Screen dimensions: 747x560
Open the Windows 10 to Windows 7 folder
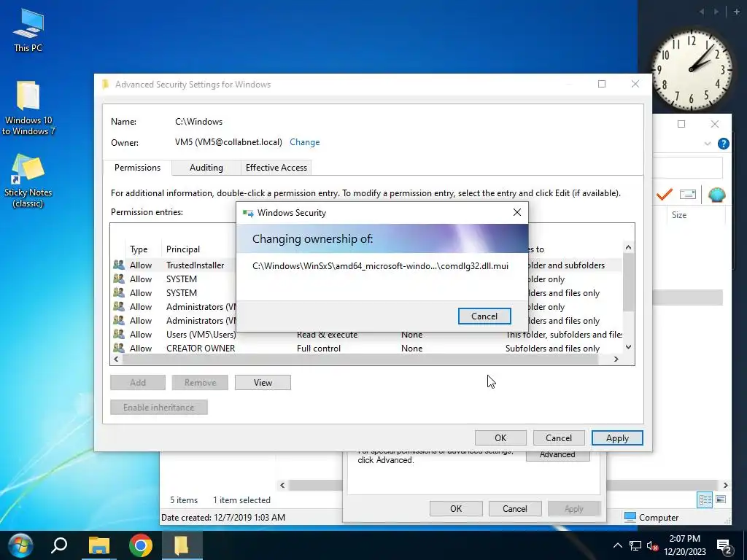(x=28, y=109)
